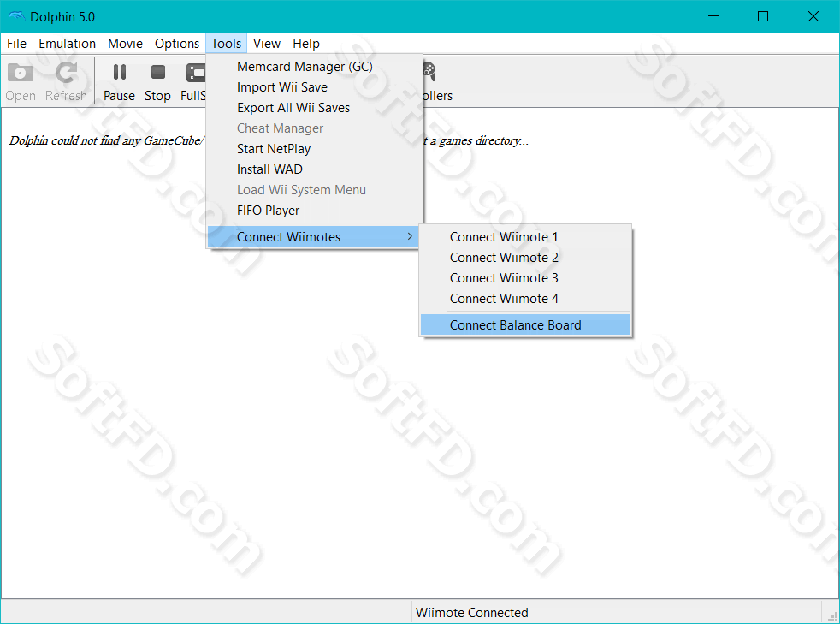Click the 'Dolphin could not find any GameCube' message

tap(105, 140)
